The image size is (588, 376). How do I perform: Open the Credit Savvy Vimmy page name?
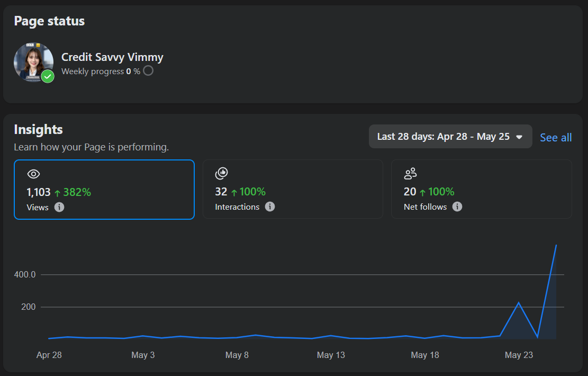pos(112,57)
